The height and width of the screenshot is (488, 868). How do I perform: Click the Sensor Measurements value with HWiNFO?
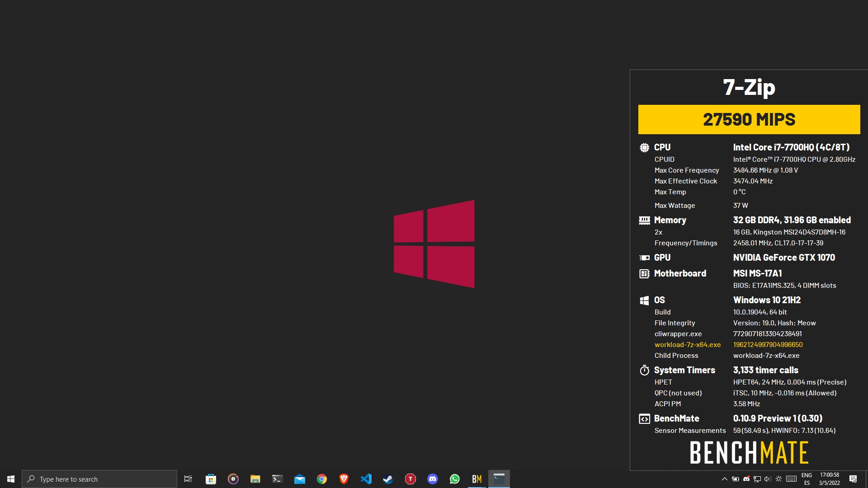784,431
